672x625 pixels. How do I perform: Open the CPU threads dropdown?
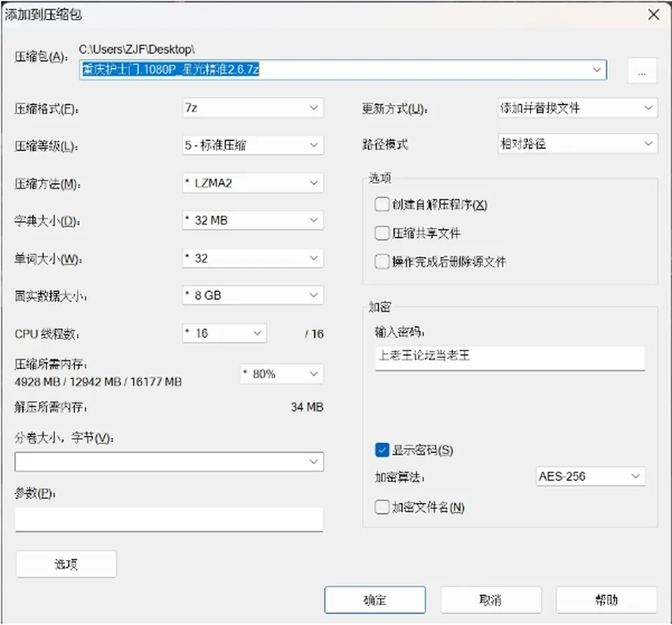click(x=225, y=333)
